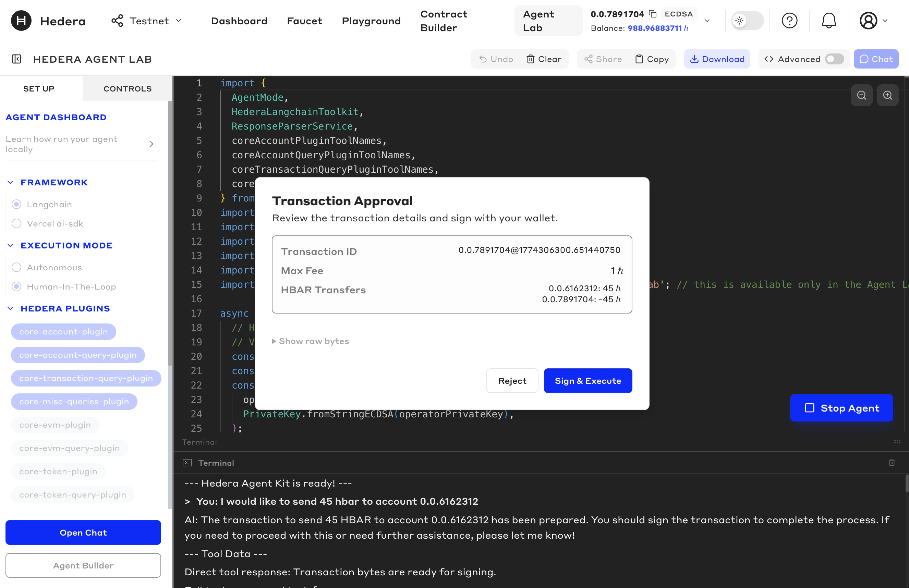Expand Show raw bytes in the approval dialog
This screenshot has height=588, width=909.
click(x=310, y=341)
